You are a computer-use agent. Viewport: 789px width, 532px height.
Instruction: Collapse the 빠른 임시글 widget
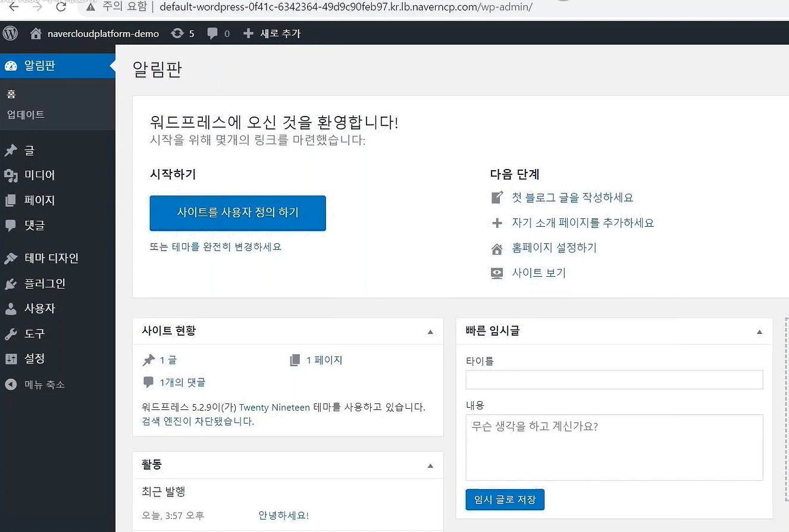(759, 332)
